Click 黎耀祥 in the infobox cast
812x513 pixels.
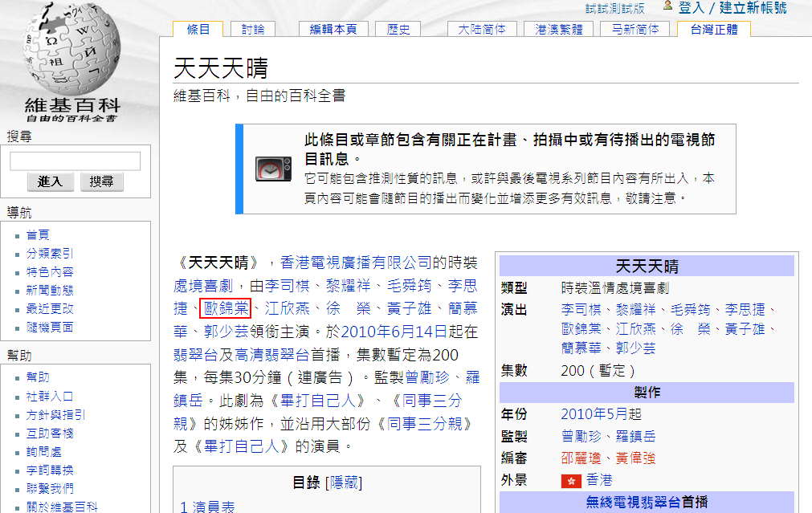tap(636, 310)
